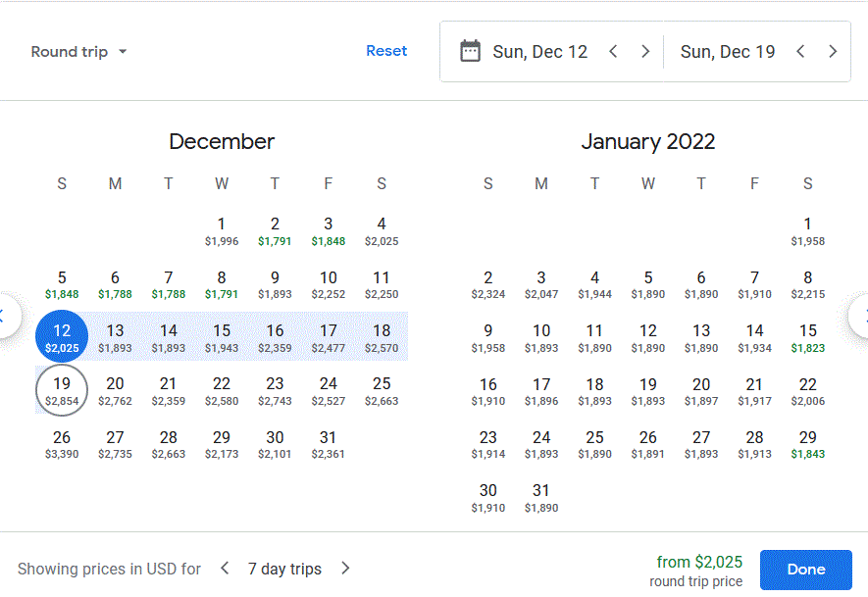
Task: Move return date forward one day
Action: coord(833,52)
